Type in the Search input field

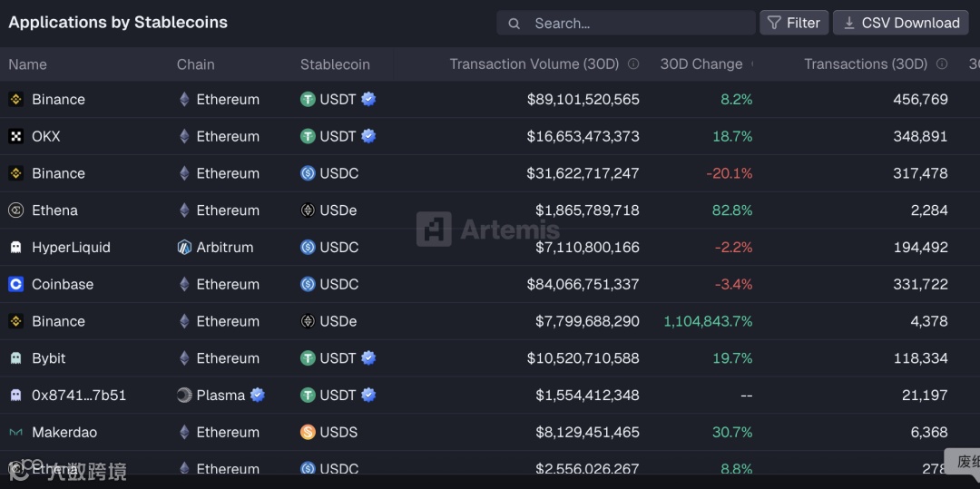[x=635, y=24]
